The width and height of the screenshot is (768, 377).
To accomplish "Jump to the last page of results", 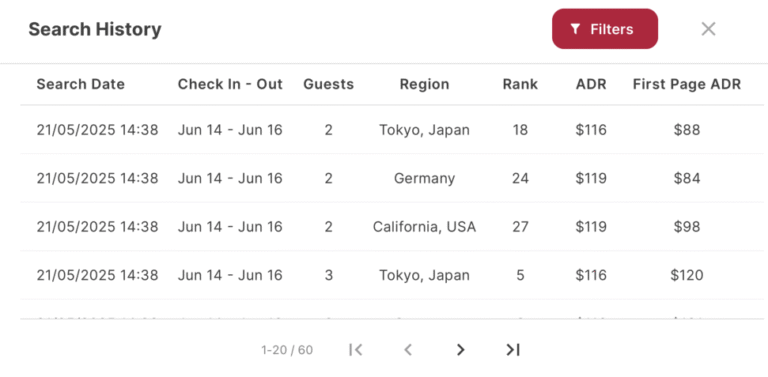I will (512, 350).
